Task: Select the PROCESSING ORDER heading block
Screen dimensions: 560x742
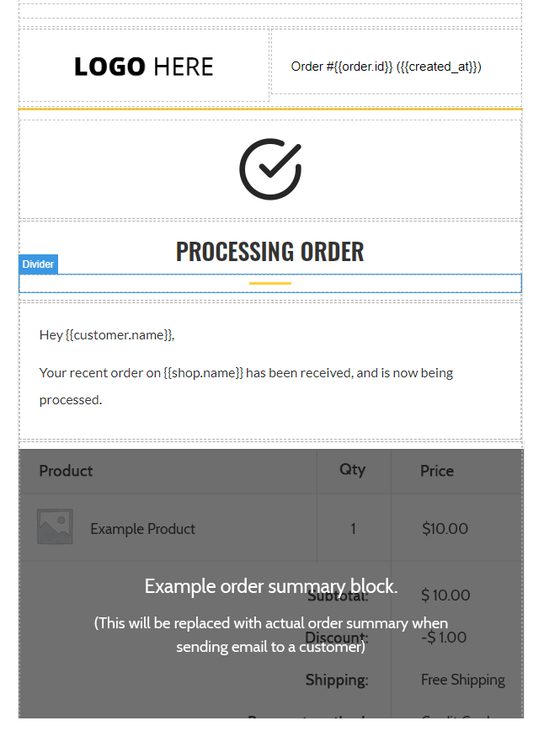Action: [269, 250]
